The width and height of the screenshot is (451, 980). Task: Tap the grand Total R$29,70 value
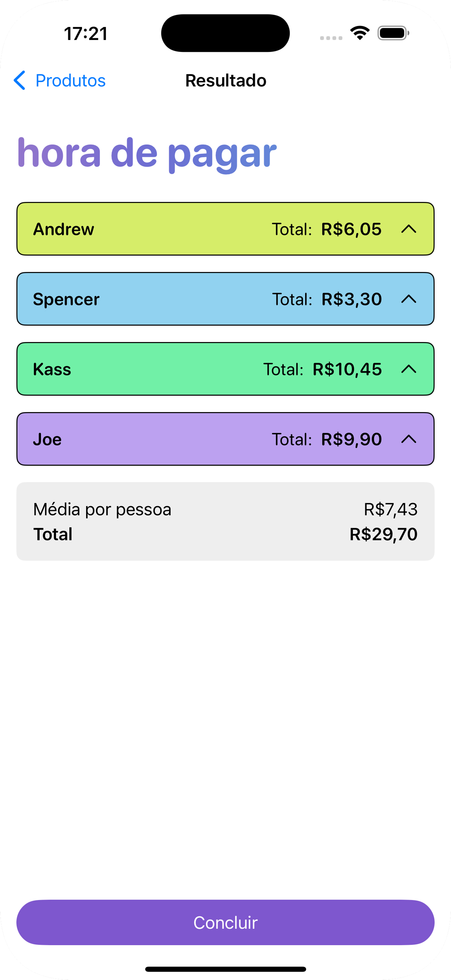(383, 534)
